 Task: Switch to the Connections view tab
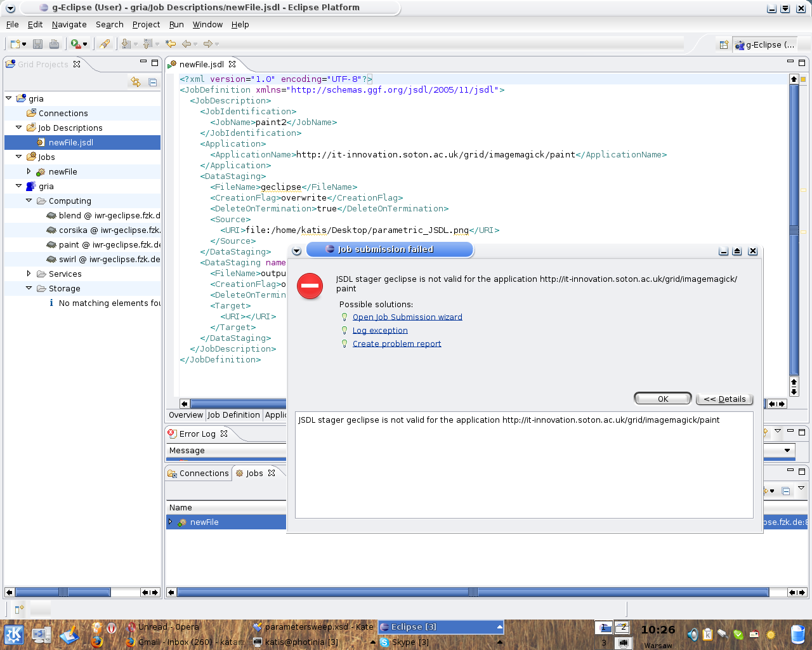click(197, 473)
